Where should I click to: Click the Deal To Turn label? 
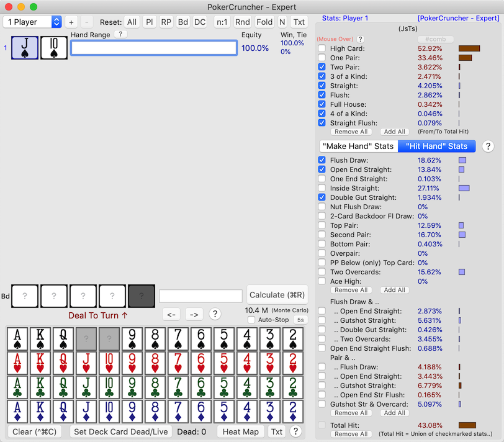click(98, 315)
